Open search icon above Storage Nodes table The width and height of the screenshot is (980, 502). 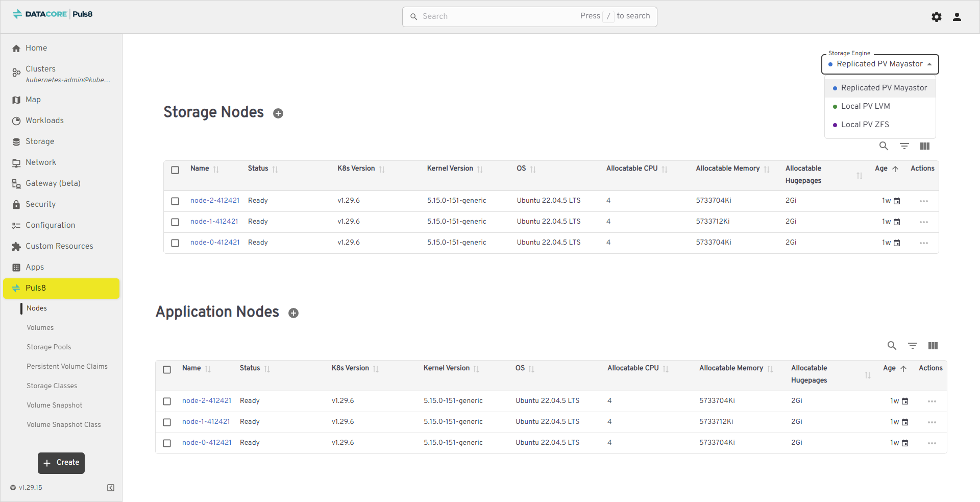coord(884,146)
